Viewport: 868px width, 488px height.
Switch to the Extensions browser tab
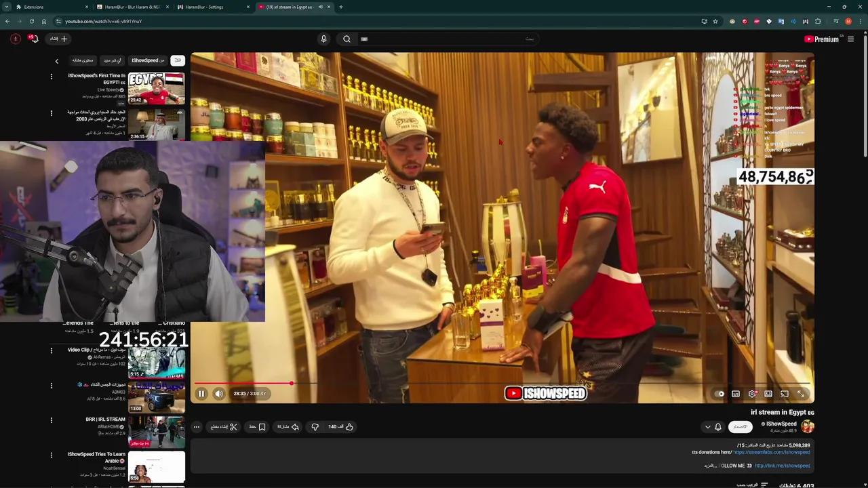point(52,7)
